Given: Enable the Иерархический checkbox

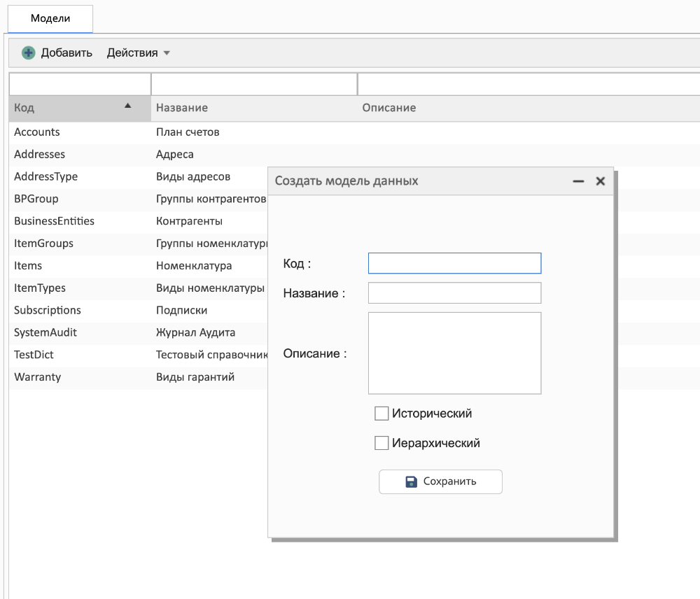Looking at the screenshot, I should [x=381, y=443].
